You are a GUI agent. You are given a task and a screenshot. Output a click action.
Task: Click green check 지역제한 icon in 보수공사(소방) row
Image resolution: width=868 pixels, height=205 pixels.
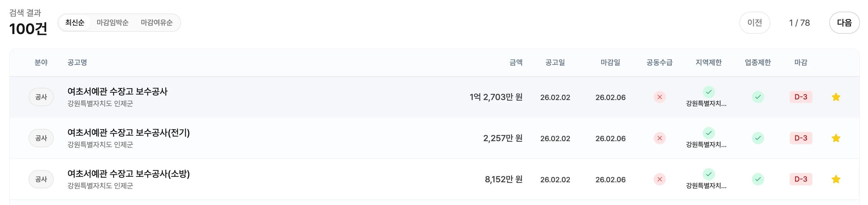(709, 174)
